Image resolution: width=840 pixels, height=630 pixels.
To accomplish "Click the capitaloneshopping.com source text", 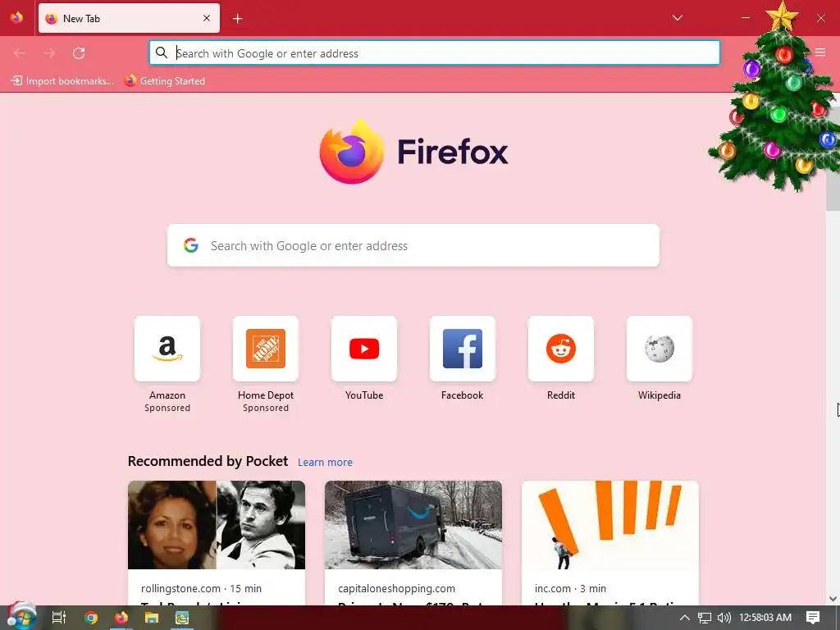I will coord(396,588).
